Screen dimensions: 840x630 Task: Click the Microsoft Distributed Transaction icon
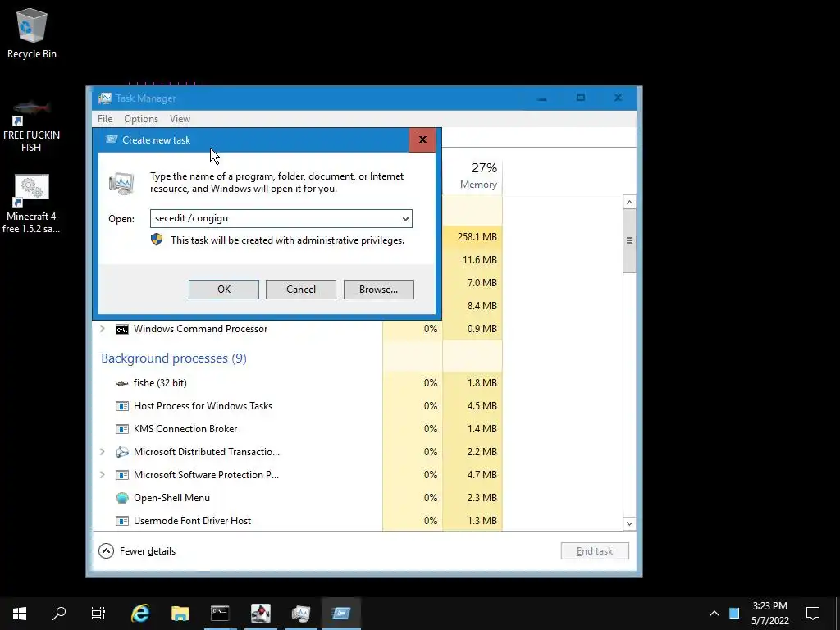[122, 452]
